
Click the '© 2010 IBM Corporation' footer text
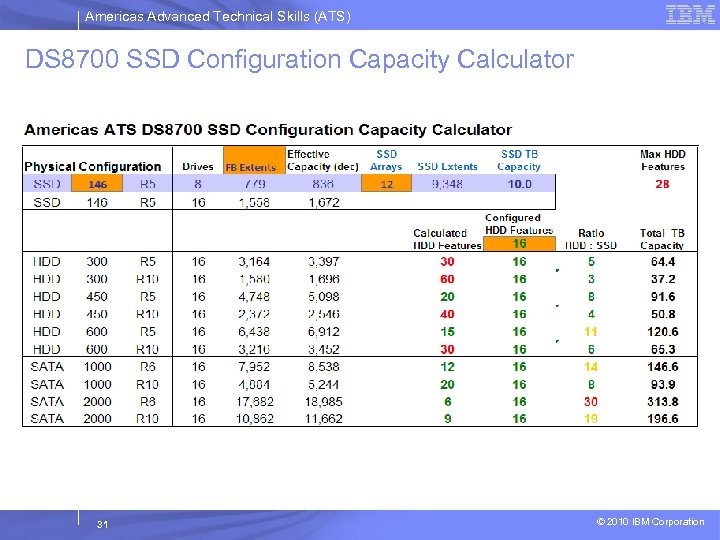coord(650,522)
